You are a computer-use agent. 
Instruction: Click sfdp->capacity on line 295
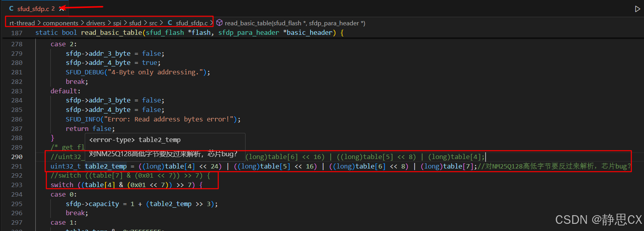point(92,204)
